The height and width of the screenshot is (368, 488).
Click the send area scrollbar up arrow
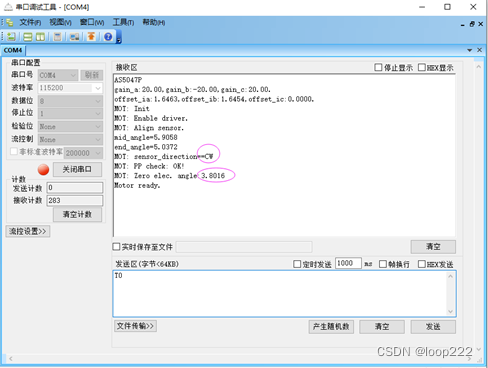coord(451,276)
